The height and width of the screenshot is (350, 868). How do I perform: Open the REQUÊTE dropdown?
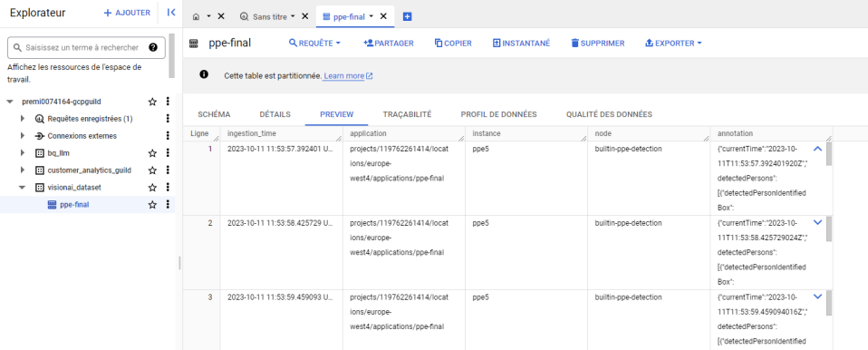(315, 44)
